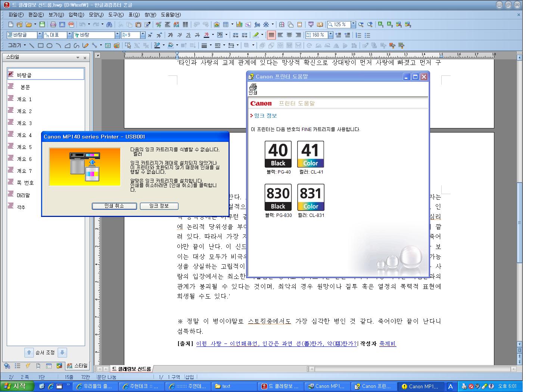Select center paragraph alignment
The height and width of the screenshot is (392, 541).
click(x=289, y=35)
